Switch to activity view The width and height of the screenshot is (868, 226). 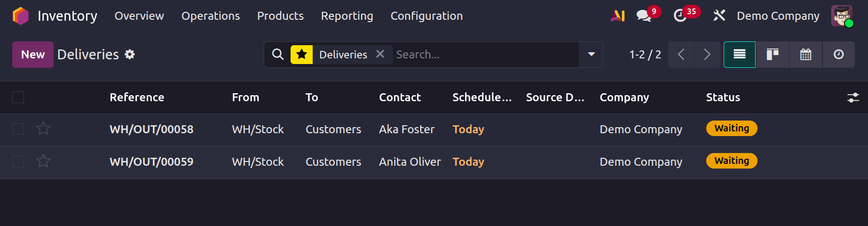click(838, 55)
